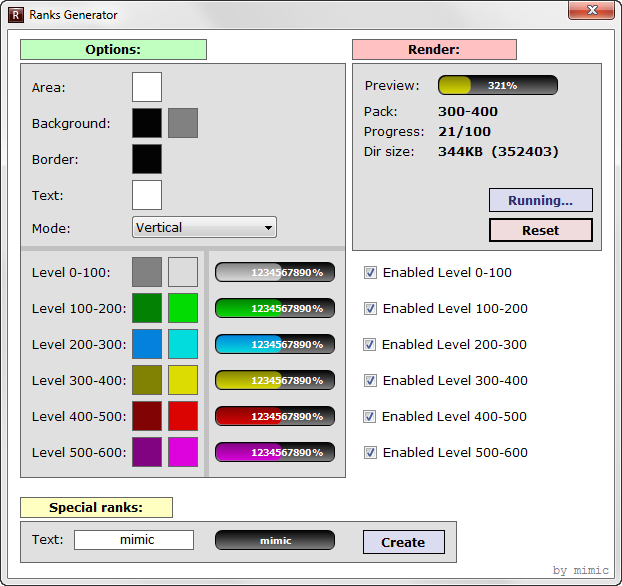The width and height of the screenshot is (622, 586).
Task: Click the Special ranks text input field
Action: click(134, 540)
